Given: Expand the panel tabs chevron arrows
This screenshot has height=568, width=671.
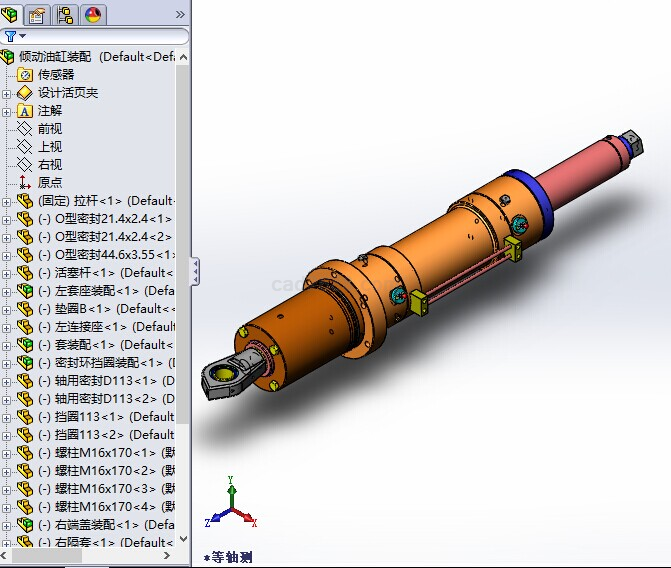Looking at the screenshot, I should coord(180,14).
